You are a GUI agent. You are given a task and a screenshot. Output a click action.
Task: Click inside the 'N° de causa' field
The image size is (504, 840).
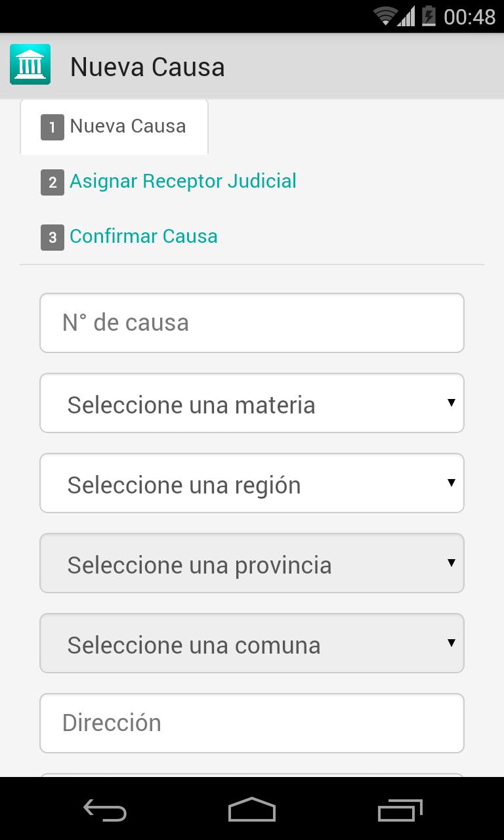(251, 322)
